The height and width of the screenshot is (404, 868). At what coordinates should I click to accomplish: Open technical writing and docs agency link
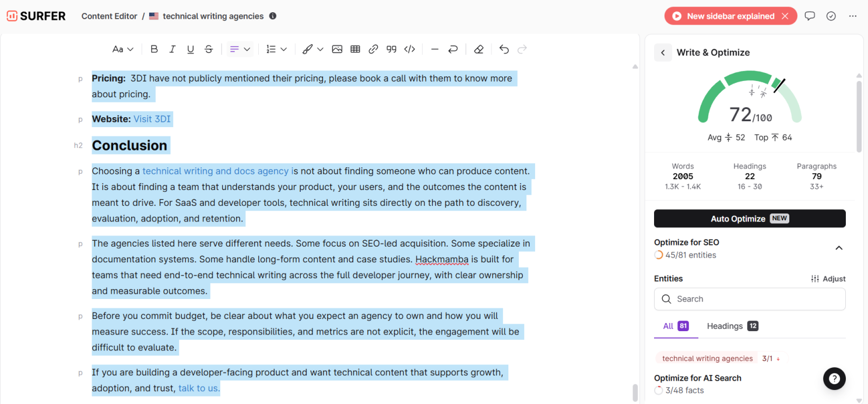click(217, 171)
